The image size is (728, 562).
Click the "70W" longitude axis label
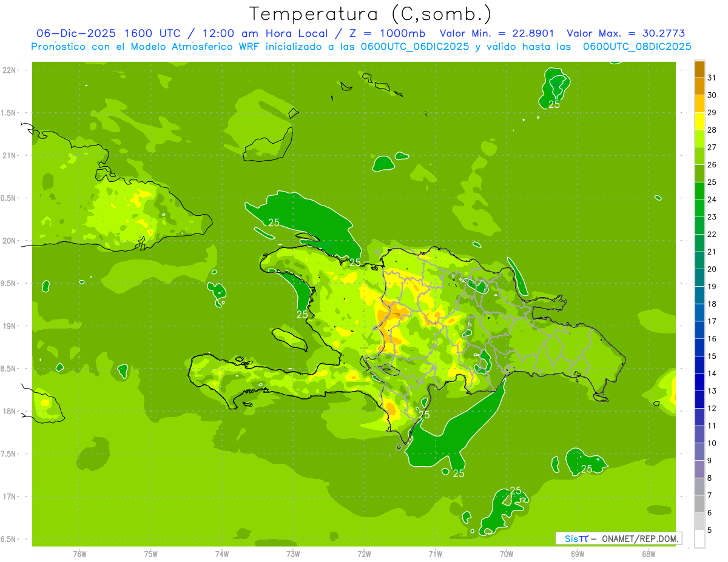click(x=507, y=554)
